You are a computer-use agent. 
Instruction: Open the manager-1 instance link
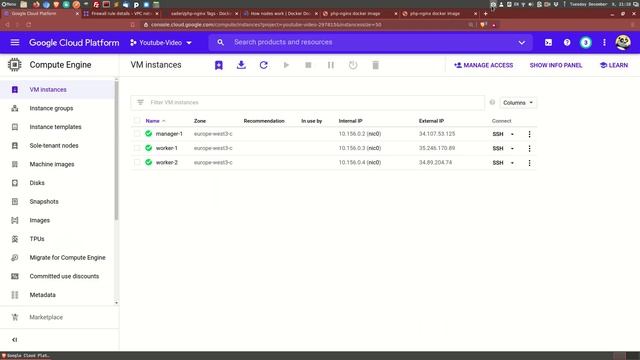tap(169, 134)
